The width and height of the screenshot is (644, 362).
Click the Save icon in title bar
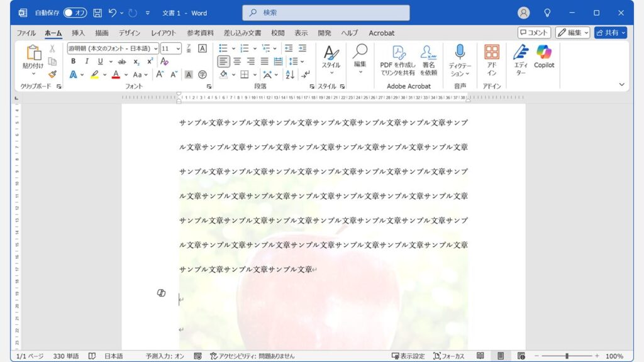pos(97,13)
